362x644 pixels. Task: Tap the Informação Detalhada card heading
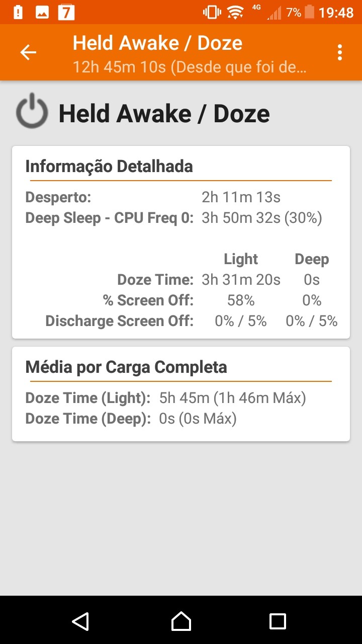point(109,166)
